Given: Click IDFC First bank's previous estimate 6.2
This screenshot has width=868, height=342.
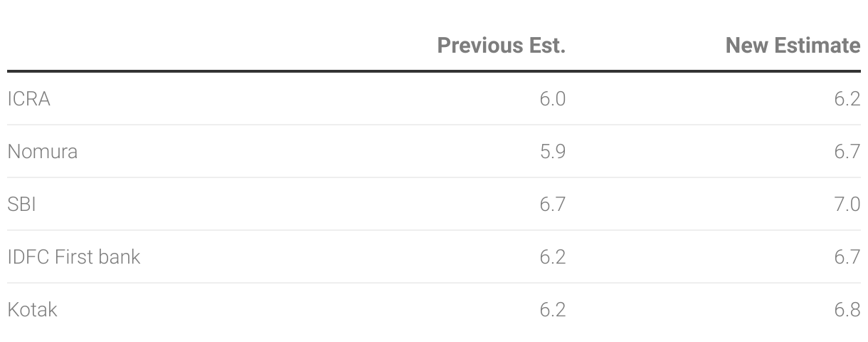Looking at the screenshot, I should click(552, 257).
